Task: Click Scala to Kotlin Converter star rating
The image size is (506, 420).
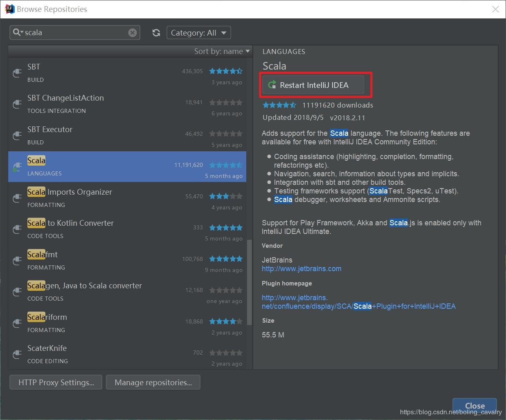Action: [x=226, y=228]
